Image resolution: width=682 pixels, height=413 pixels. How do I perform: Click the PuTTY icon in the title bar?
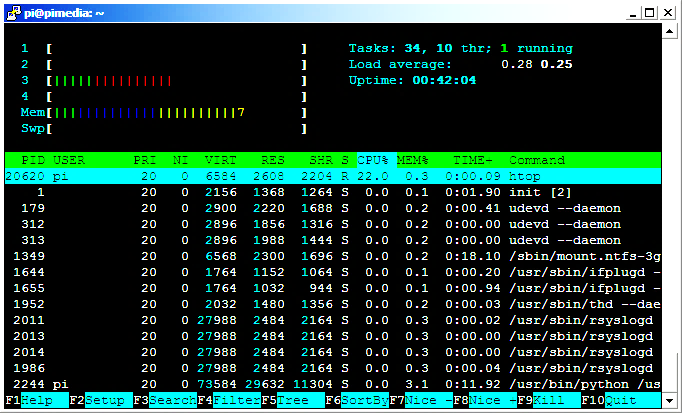[x=14, y=13]
